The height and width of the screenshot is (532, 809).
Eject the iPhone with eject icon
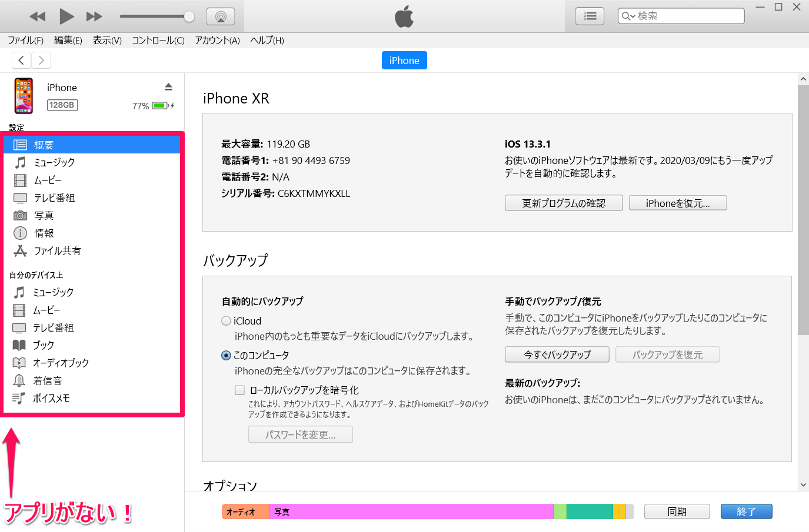point(168,87)
